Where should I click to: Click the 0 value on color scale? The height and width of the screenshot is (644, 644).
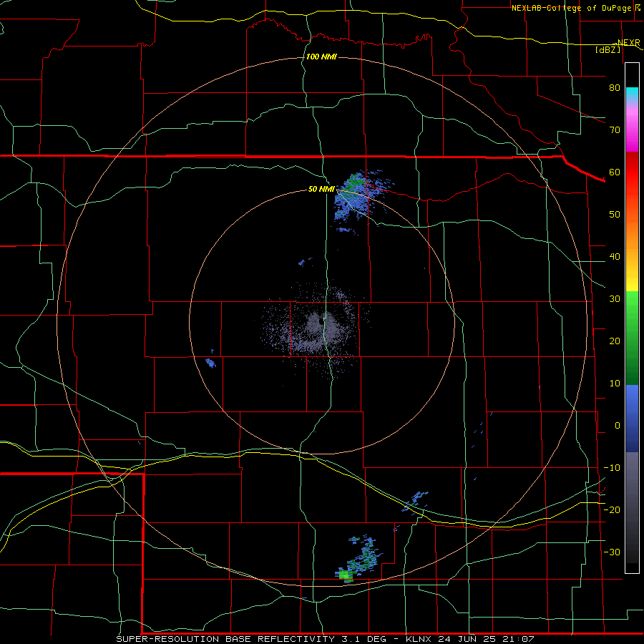[618, 426]
